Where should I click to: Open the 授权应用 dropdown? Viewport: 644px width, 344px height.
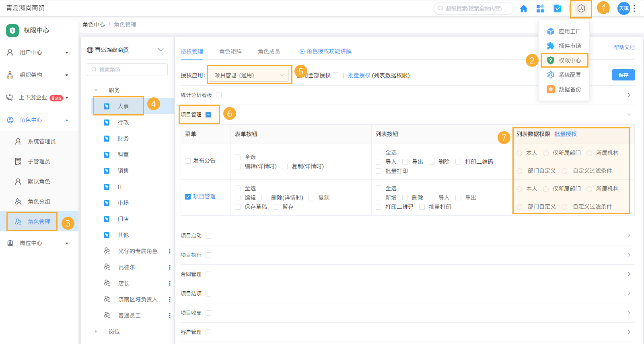pyautogui.click(x=249, y=75)
